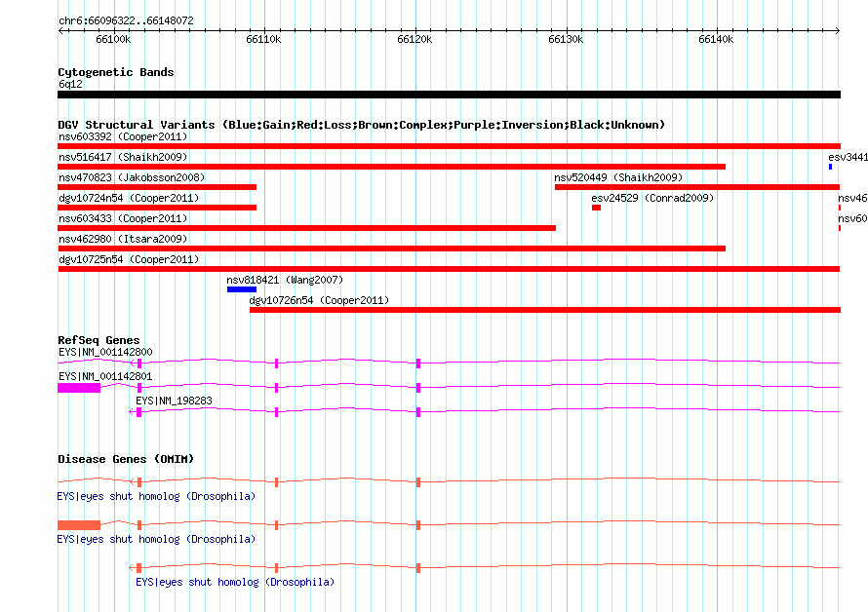Select the nsv516417 (Shaikh2009) loss variant label
This screenshot has height=612, width=868.
pos(123,157)
